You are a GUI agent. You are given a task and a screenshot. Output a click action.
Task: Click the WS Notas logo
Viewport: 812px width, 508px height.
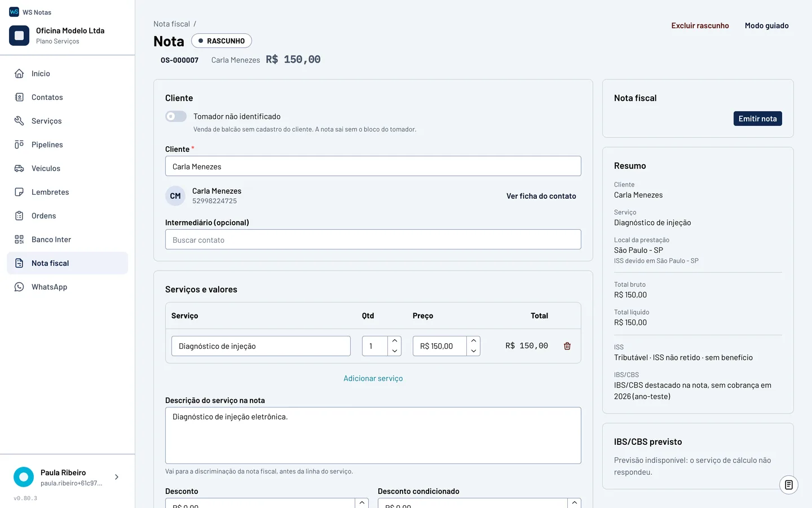tap(14, 12)
